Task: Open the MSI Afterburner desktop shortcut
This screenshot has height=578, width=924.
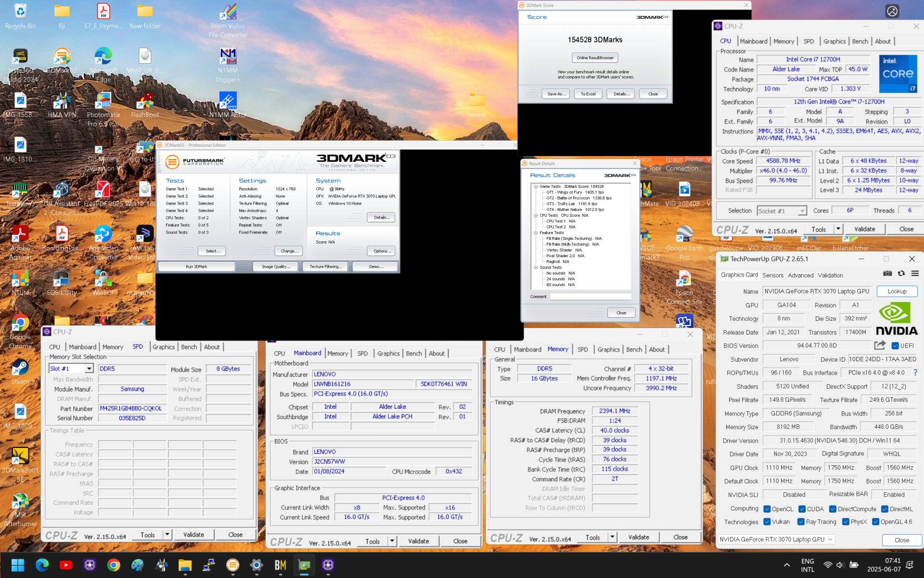Action: (x=20, y=511)
